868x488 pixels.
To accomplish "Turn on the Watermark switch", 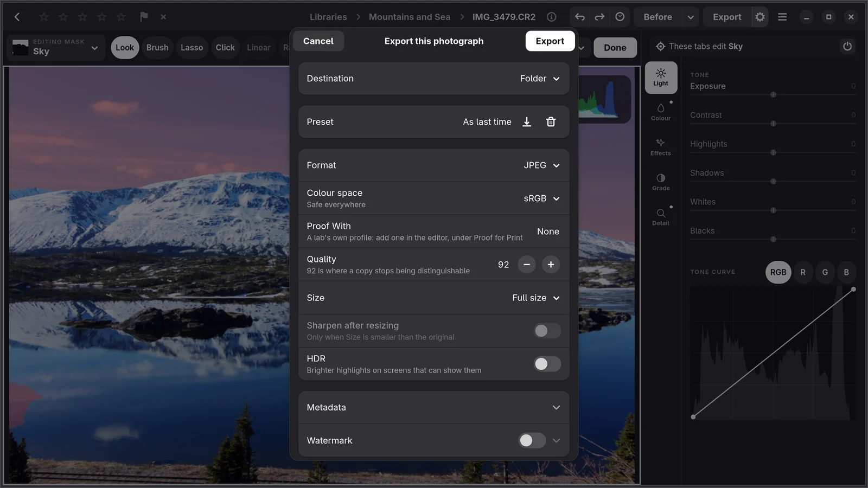I will tap(532, 440).
